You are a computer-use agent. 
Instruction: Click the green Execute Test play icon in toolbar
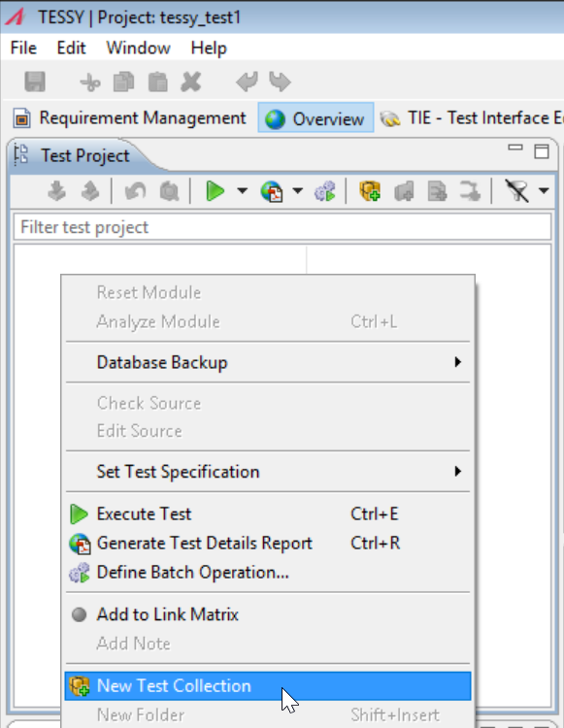215,191
